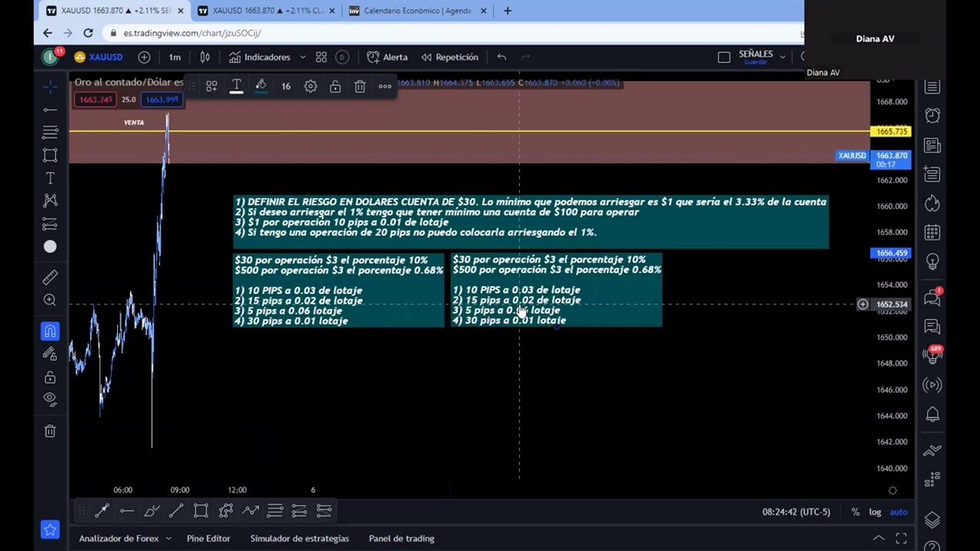
Task: Open the Pine Editor tab
Action: coord(208,539)
